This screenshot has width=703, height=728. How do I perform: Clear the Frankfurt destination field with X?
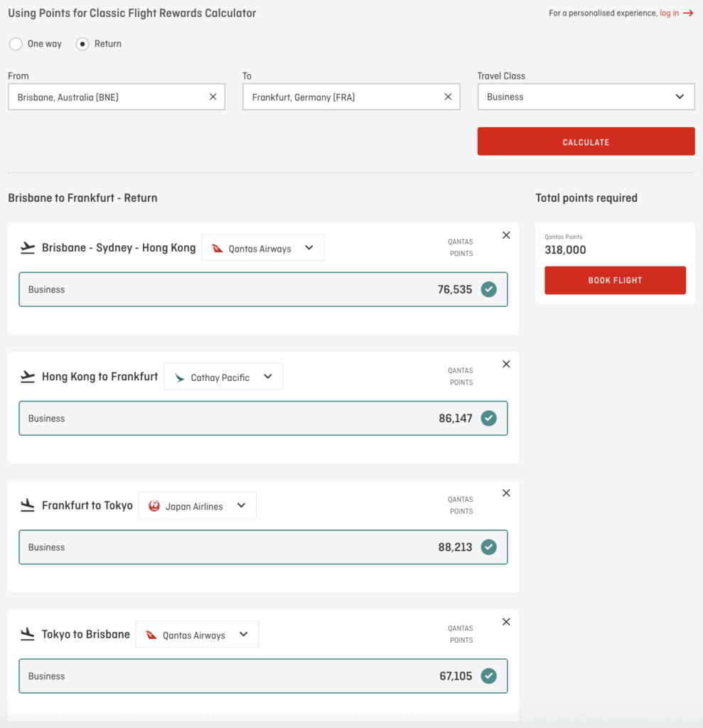448,97
